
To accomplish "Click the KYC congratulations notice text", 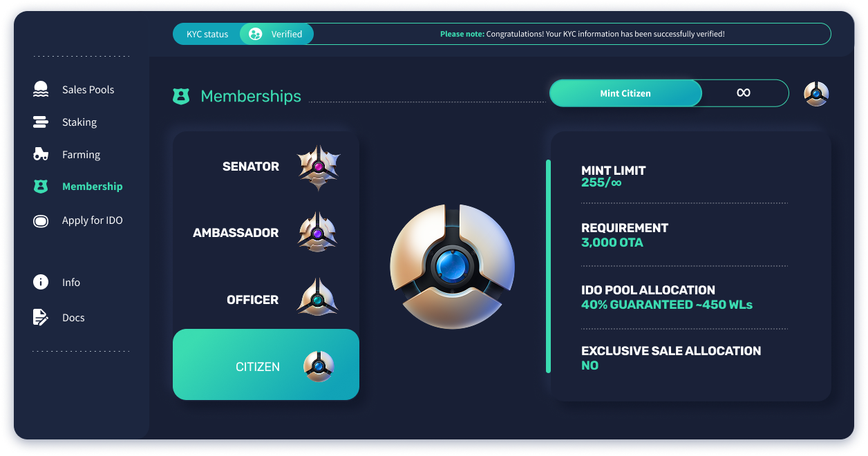I will [x=583, y=34].
